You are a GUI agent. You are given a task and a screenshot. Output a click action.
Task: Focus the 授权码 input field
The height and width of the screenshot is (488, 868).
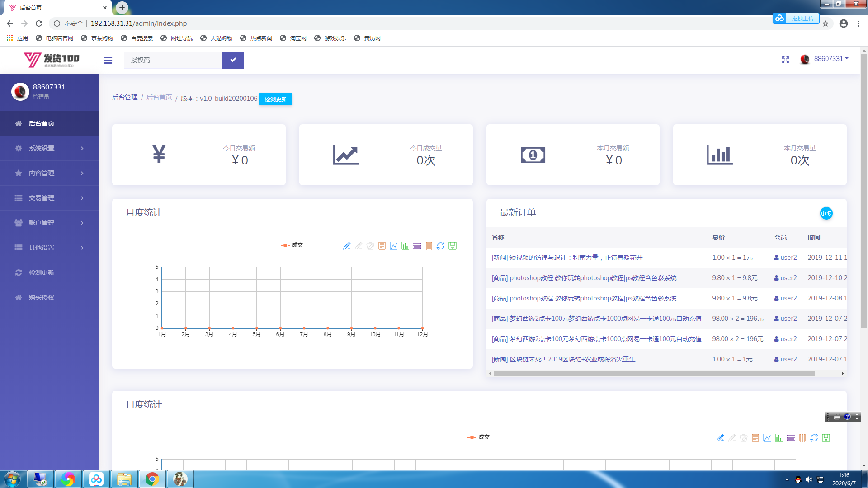[x=173, y=60]
